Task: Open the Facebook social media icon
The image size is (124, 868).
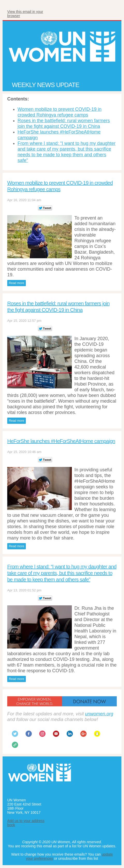Action: [x=29, y=733]
